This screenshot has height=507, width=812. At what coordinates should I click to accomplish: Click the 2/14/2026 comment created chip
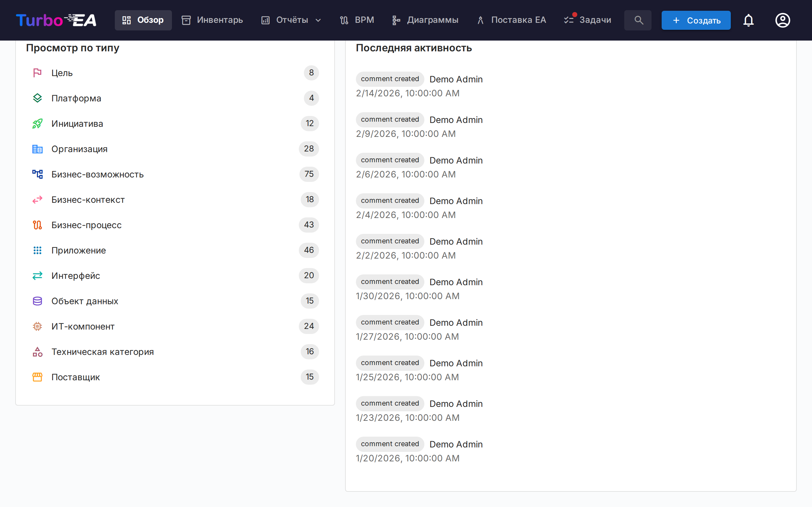pos(390,79)
